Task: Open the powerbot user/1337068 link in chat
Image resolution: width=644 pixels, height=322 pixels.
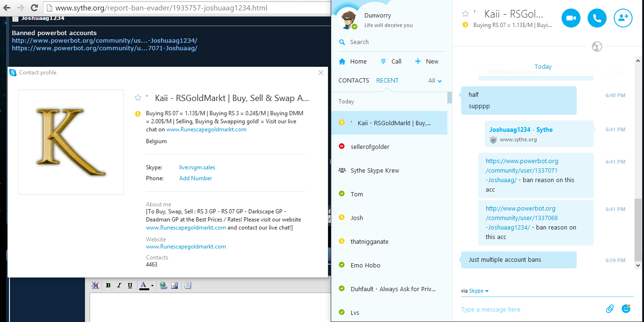Action: (x=522, y=218)
